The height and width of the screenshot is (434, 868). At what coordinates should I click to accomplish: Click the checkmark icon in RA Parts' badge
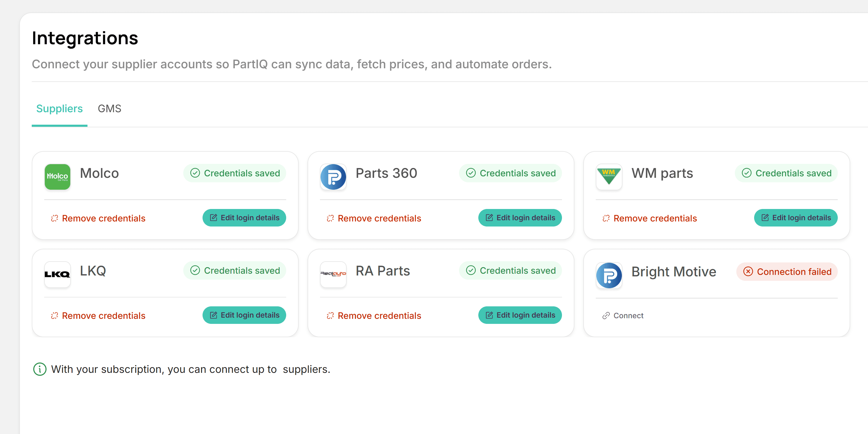point(471,270)
